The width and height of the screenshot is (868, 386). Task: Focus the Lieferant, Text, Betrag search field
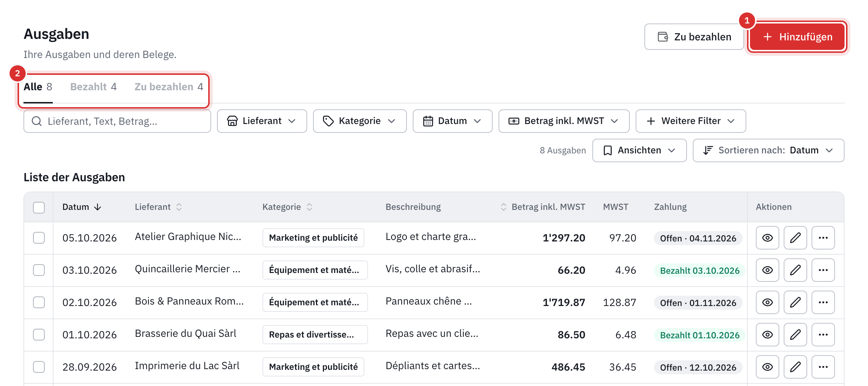(117, 121)
